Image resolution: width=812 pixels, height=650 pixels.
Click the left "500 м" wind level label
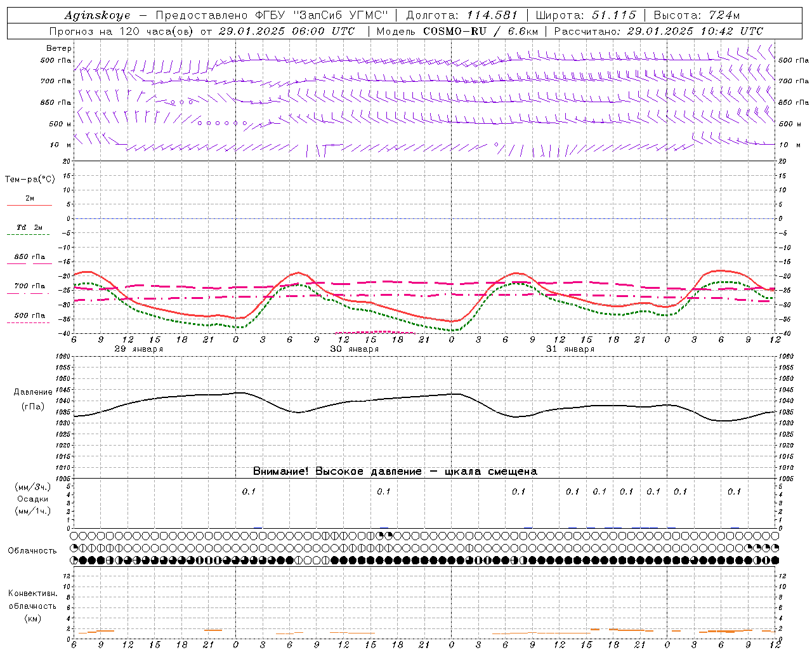click(x=60, y=124)
